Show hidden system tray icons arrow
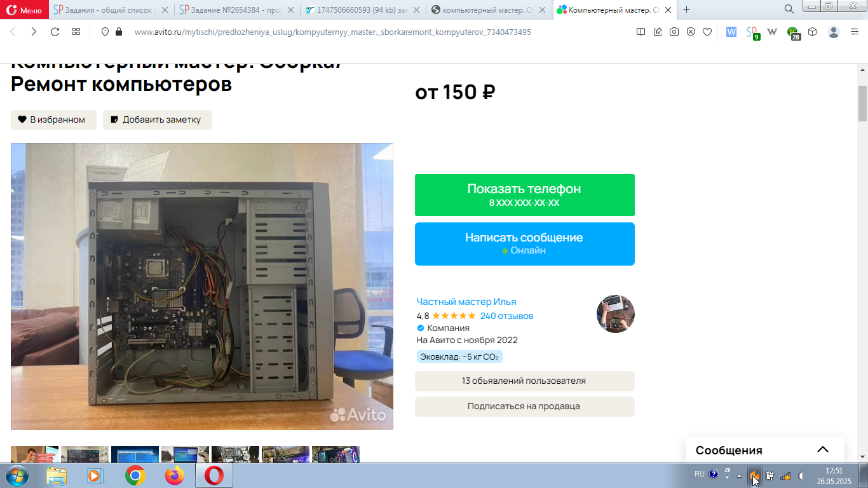The image size is (868, 488). [x=739, y=475]
